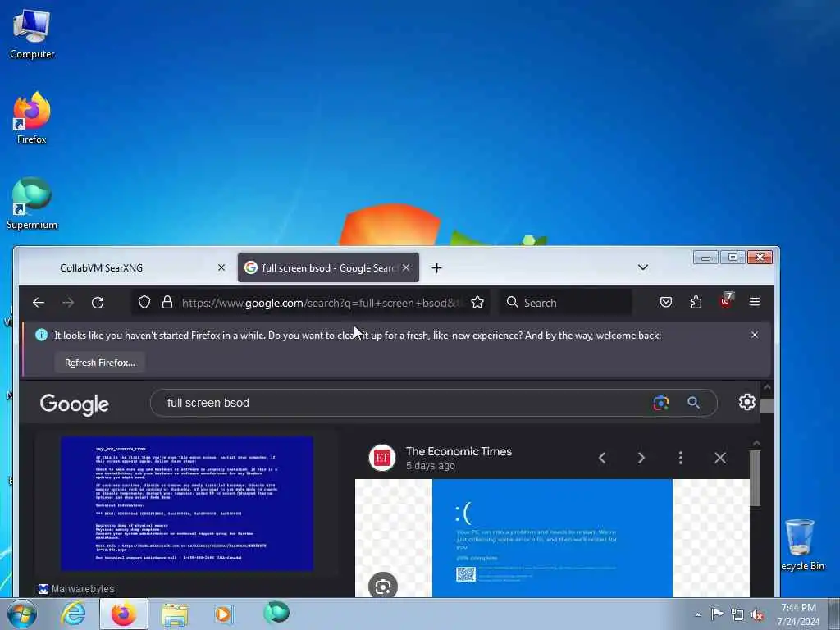
Task: Open Google quick settings gear
Action: [x=746, y=402]
